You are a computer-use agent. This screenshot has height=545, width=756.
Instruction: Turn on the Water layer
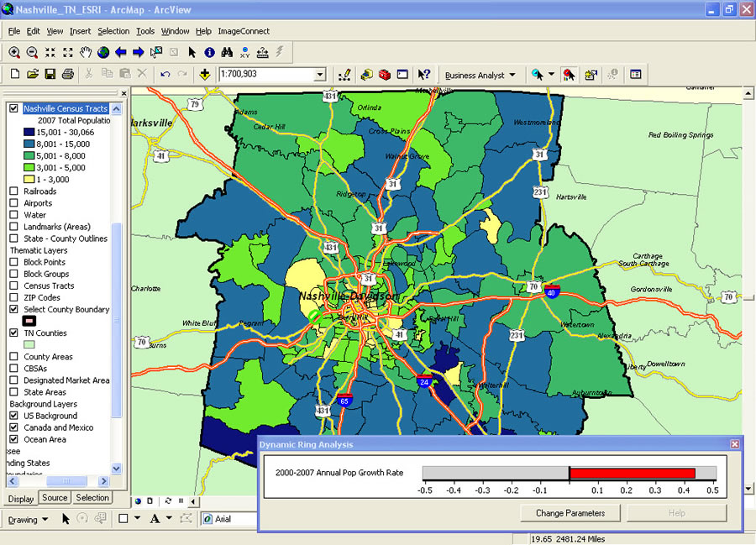pos(14,215)
